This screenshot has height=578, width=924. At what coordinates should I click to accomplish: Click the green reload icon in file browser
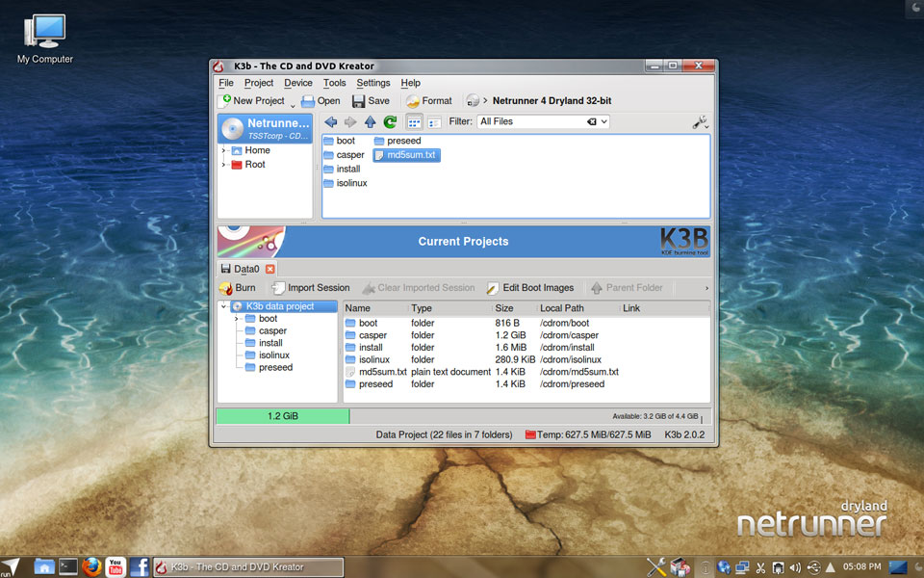390,122
